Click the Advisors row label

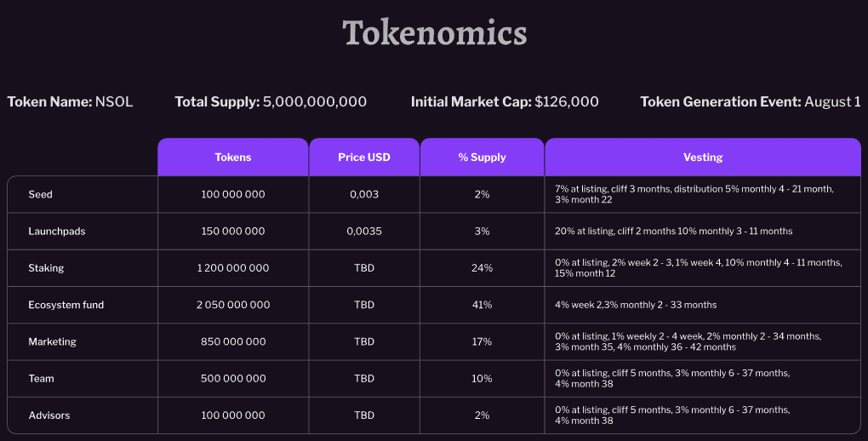[49, 415]
